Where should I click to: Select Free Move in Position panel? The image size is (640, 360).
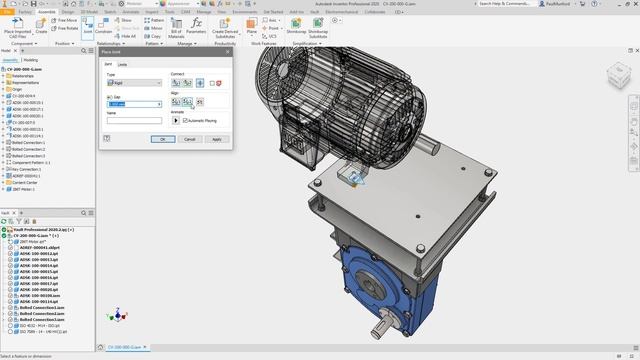64,20
